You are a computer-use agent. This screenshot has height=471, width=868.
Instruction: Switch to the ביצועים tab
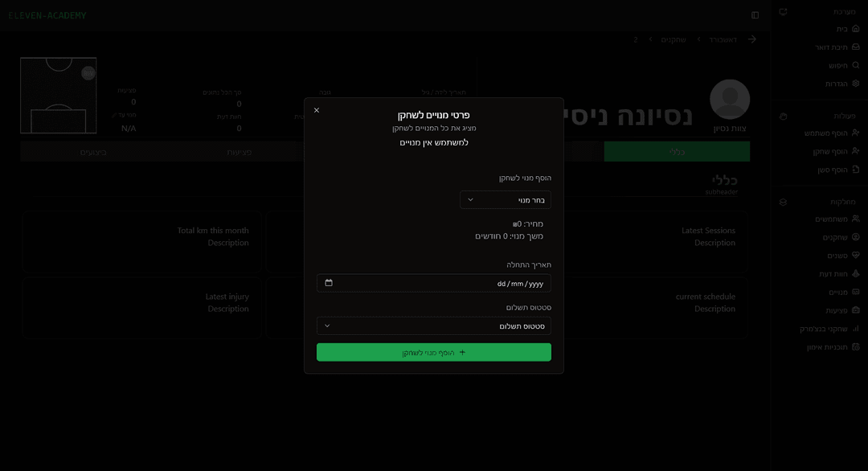click(93, 151)
